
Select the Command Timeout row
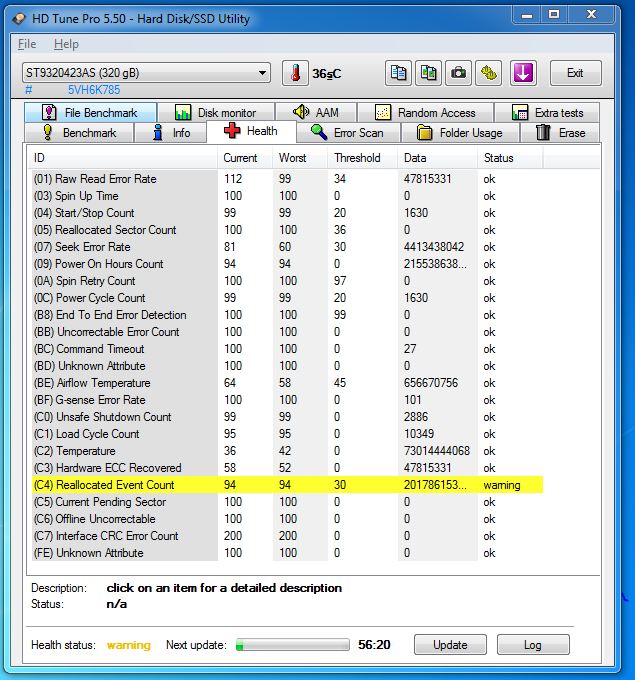coord(286,349)
